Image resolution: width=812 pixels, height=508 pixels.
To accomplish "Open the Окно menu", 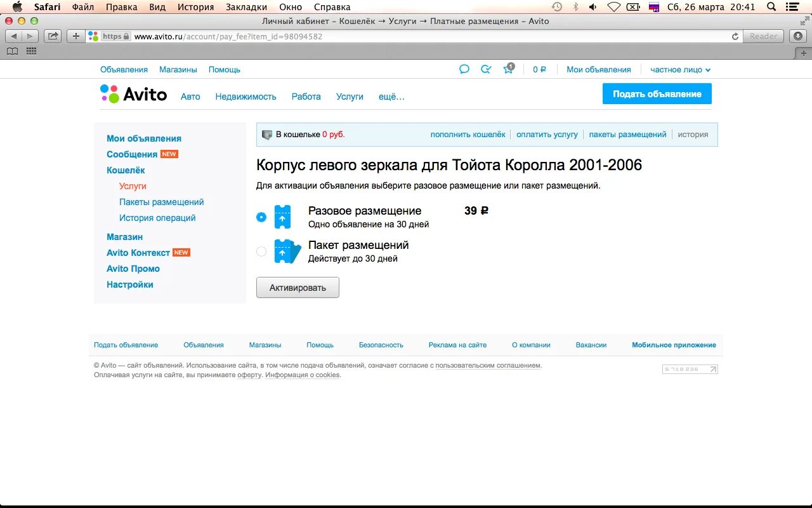I will [x=291, y=7].
